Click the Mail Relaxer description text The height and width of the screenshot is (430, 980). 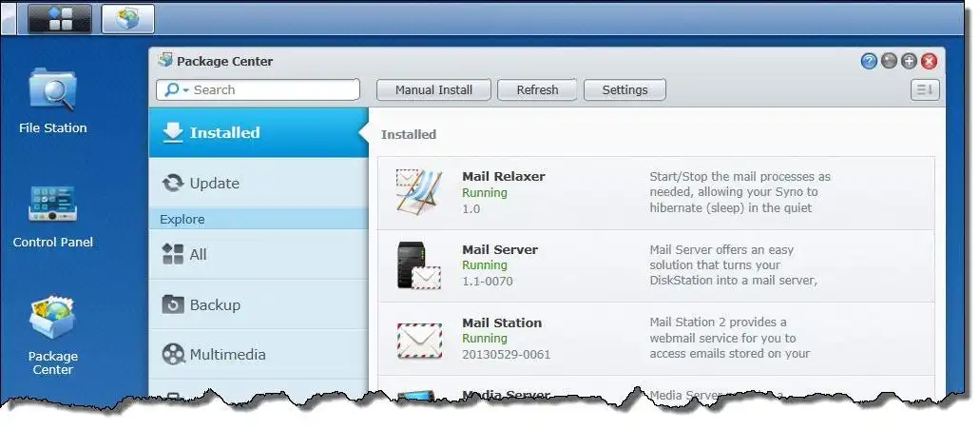tap(740, 192)
